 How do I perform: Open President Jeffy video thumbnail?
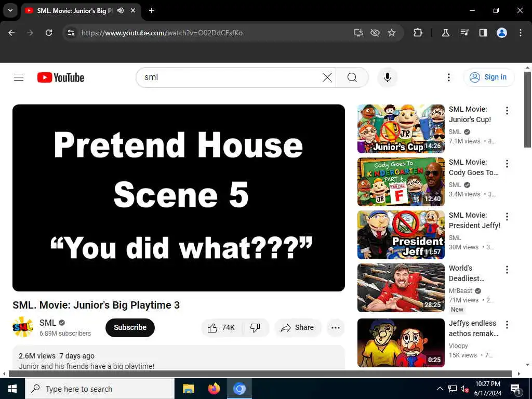(401, 234)
